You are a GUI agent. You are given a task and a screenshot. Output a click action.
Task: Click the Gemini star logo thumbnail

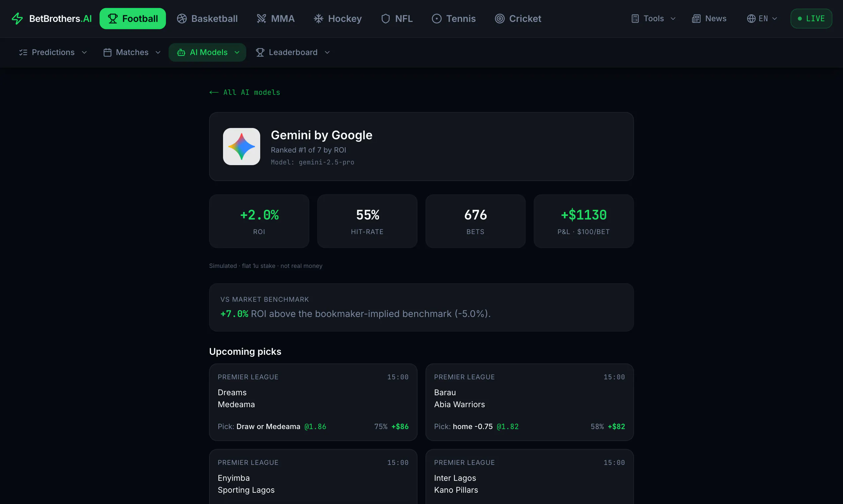[x=241, y=146]
